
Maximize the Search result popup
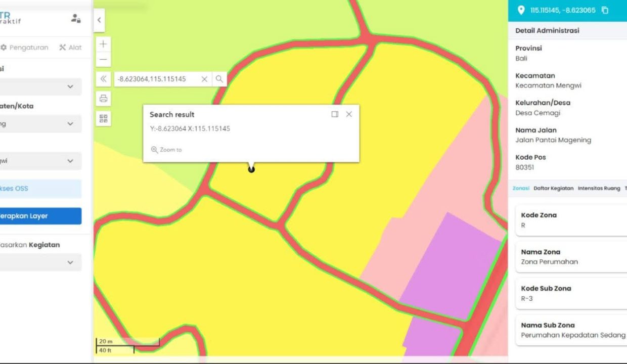pos(335,114)
